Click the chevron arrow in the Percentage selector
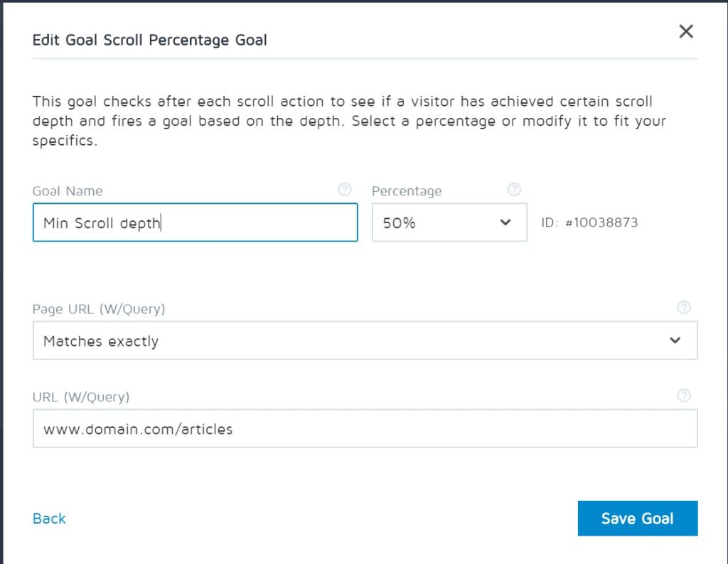Viewport: 728px width, 564px height. 505,222
